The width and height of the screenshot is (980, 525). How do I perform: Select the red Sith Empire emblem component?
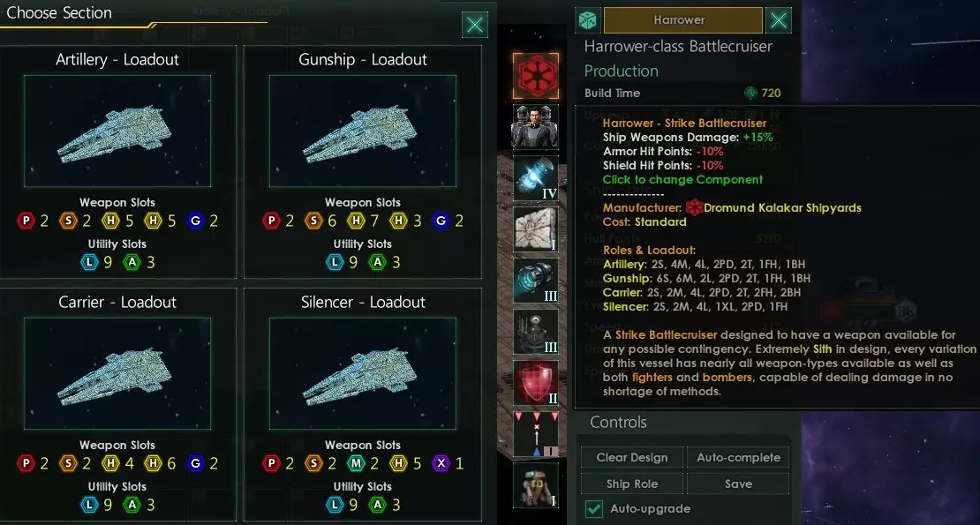[536, 76]
